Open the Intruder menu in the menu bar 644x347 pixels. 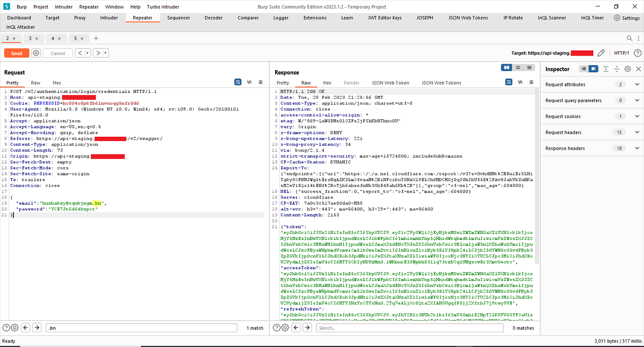(x=64, y=7)
